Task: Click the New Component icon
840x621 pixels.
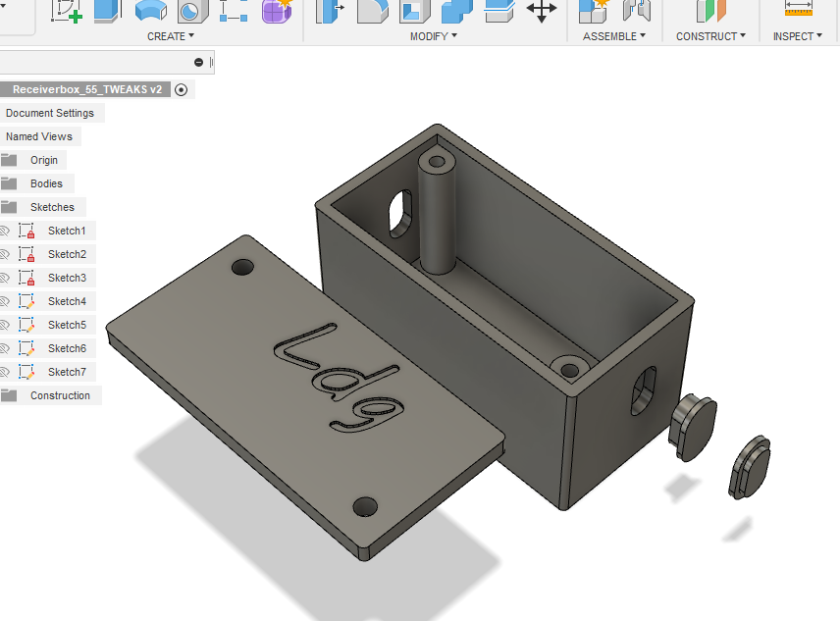Action: [x=595, y=11]
